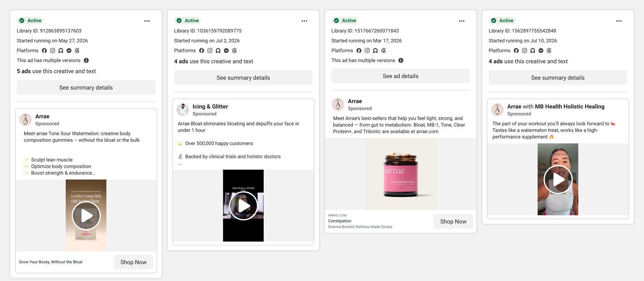Click 'Started running on Mar 17, 2026' text

[366, 41]
